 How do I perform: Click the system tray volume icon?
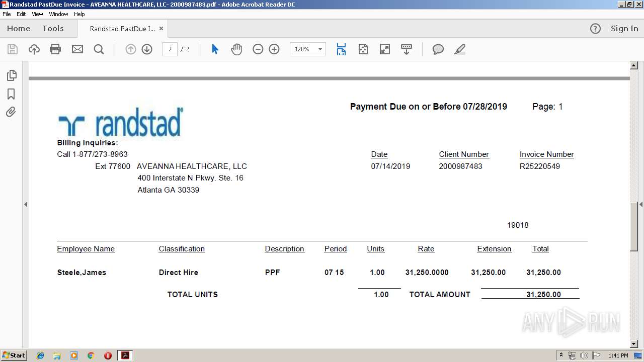[584, 355]
